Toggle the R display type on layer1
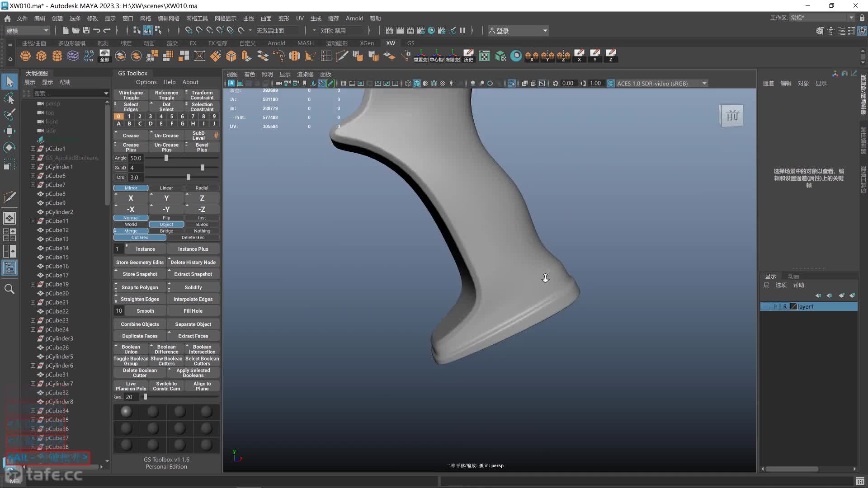This screenshot has height=488, width=868. pos(785,307)
